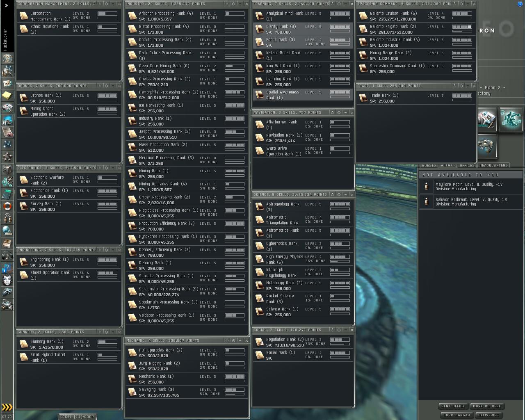Open the mail envelope icon in sidebar
This screenshot has width=525, height=420.
pyautogui.click(x=7, y=83)
